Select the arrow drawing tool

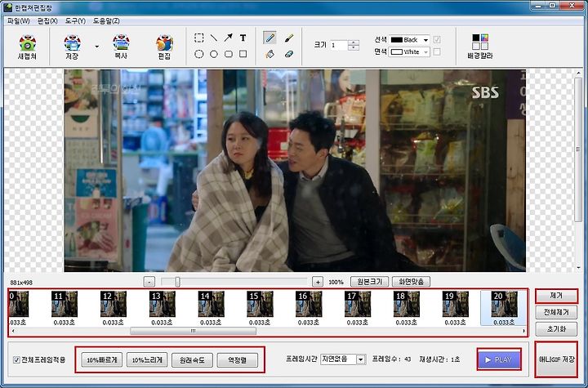click(228, 38)
